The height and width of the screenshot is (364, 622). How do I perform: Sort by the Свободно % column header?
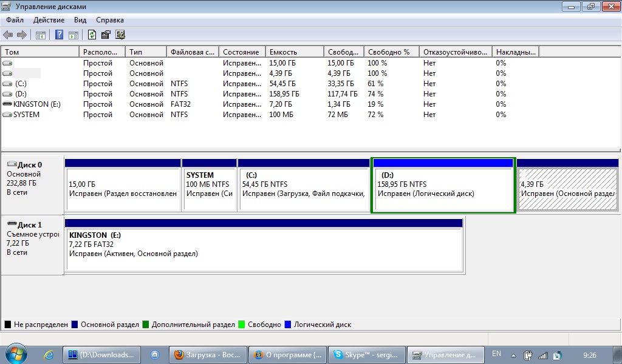pos(392,52)
